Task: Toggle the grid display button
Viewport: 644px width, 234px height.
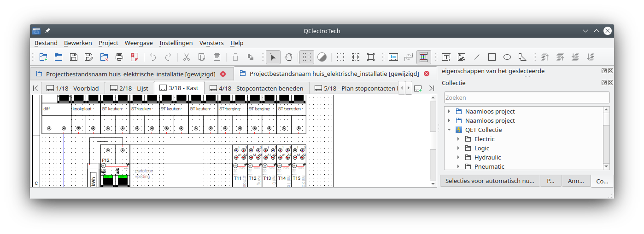Action: 307,57
